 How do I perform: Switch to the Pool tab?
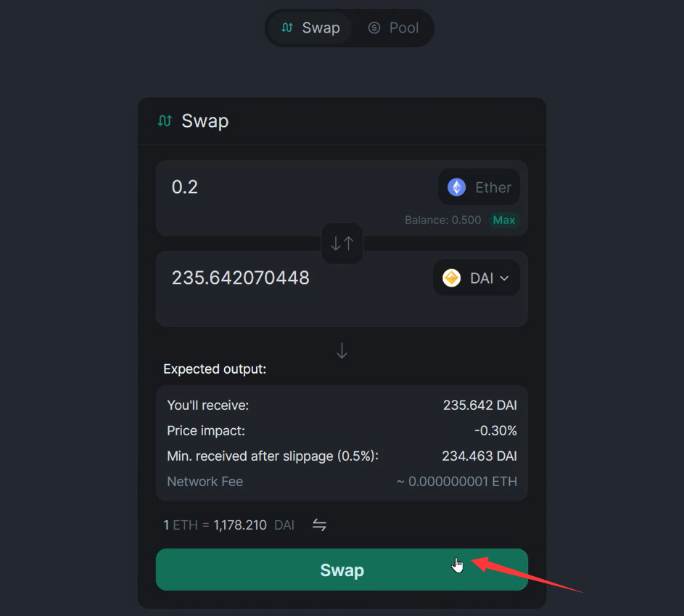coord(393,28)
